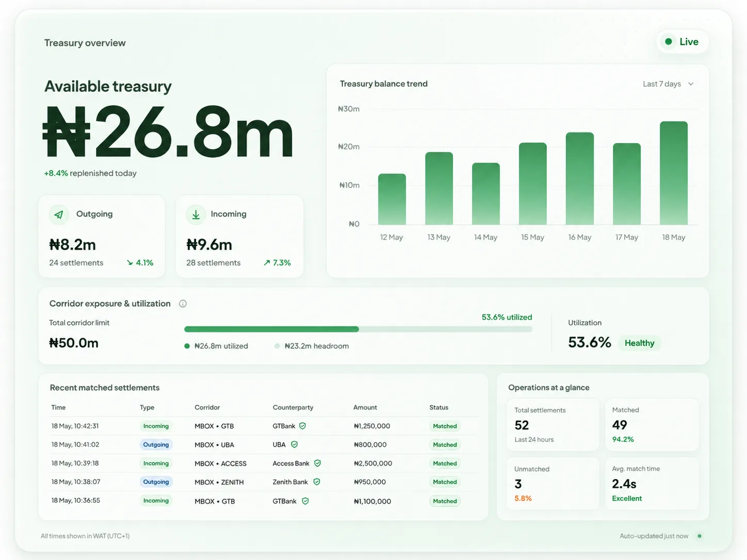Click the ₦1,250,000 amount cell
This screenshot has height=560, width=747.
(x=372, y=426)
